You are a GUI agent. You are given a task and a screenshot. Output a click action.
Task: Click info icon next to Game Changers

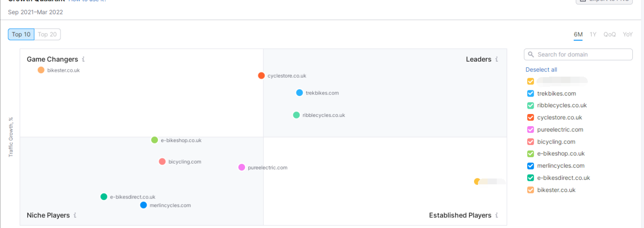pos(83,59)
